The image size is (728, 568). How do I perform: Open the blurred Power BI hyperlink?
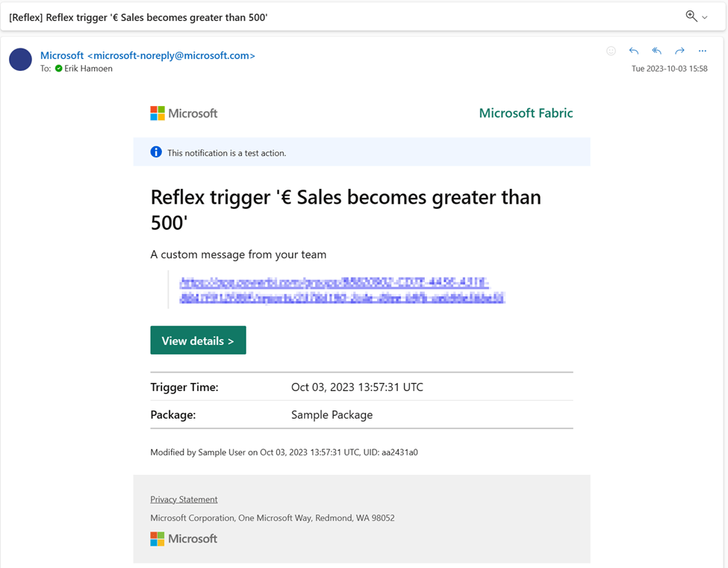(x=342, y=290)
